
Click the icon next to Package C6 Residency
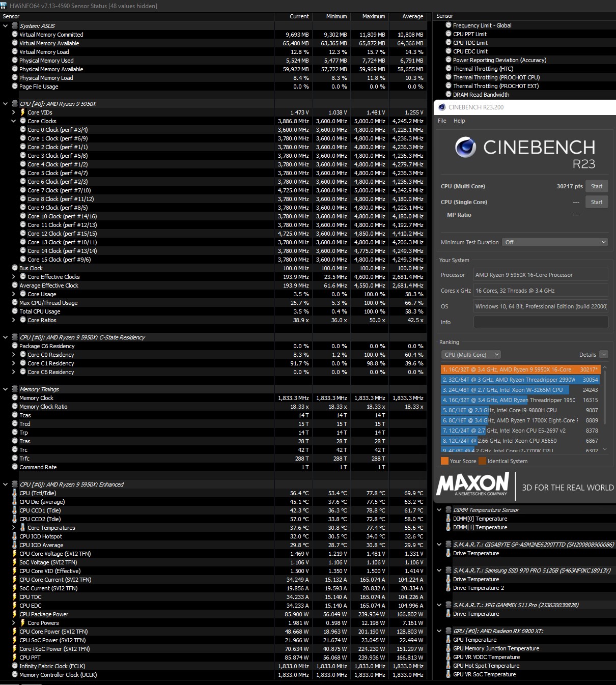[x=15, y=346]
